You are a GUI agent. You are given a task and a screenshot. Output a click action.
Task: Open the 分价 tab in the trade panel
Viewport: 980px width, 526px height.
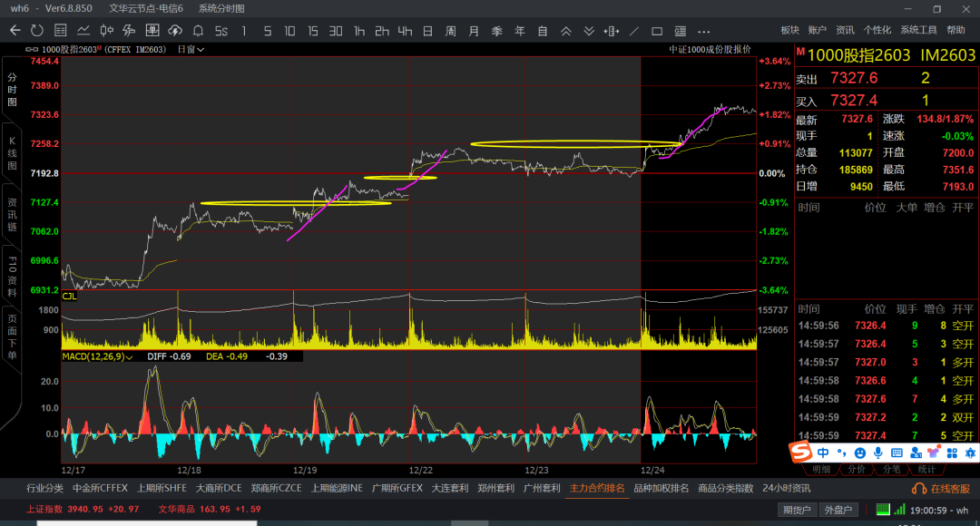point(856,469)
